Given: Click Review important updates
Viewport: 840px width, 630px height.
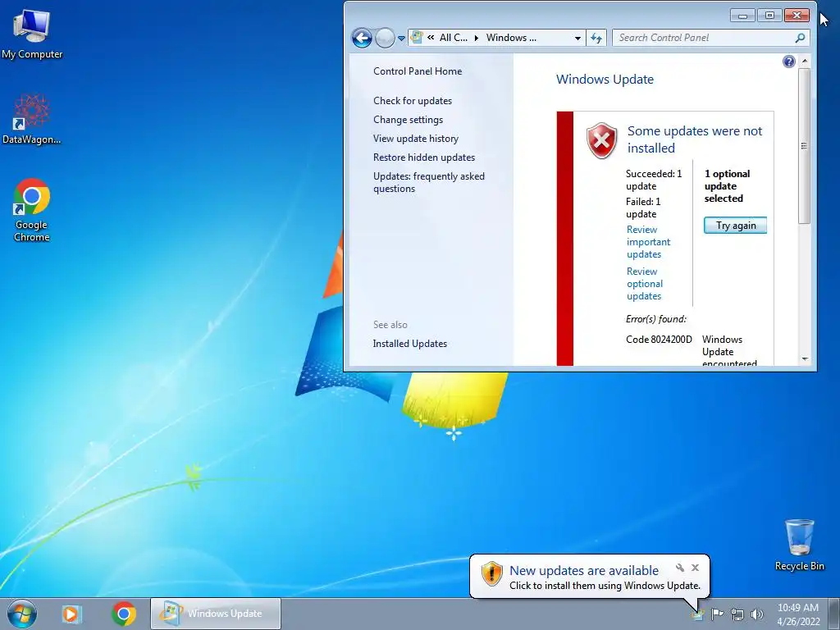Looking at the screenshot, I should (x=648, y=242).
